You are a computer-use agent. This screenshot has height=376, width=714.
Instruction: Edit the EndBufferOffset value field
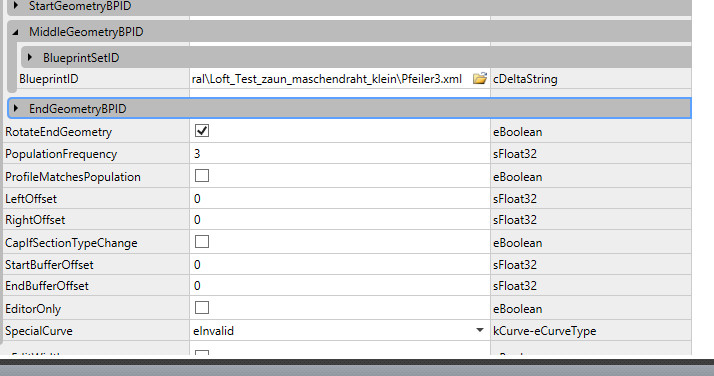[340, 285]
